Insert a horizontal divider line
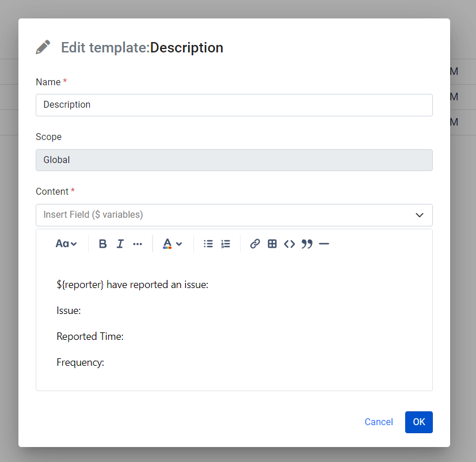This screenshot has height=462, width=476. [324, 244]
